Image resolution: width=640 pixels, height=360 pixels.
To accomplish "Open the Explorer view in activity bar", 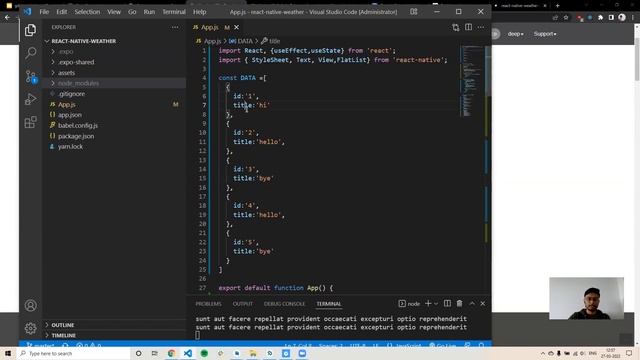I will (x=31, y=30).
